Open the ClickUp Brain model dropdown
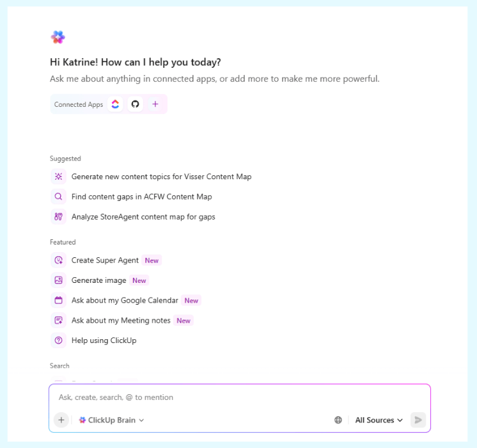The height and width of the screenshot is (448, 477). tap(111, 420)
